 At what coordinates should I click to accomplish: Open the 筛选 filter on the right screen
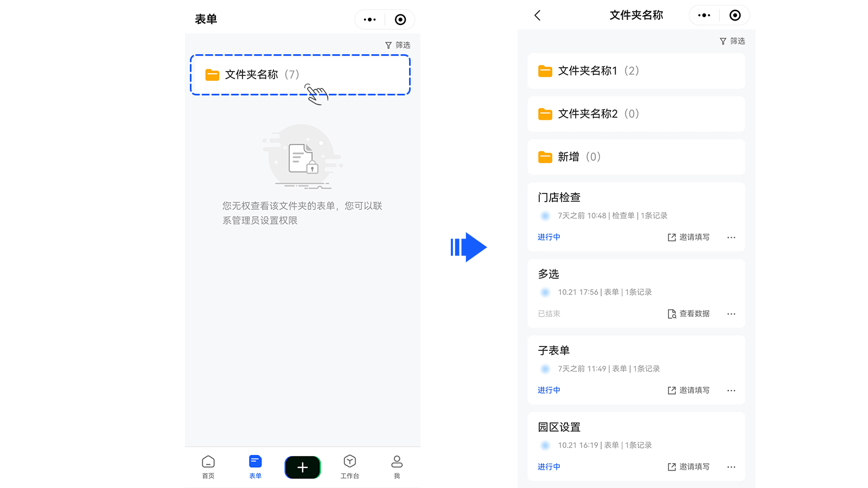[x=732, y=41]
